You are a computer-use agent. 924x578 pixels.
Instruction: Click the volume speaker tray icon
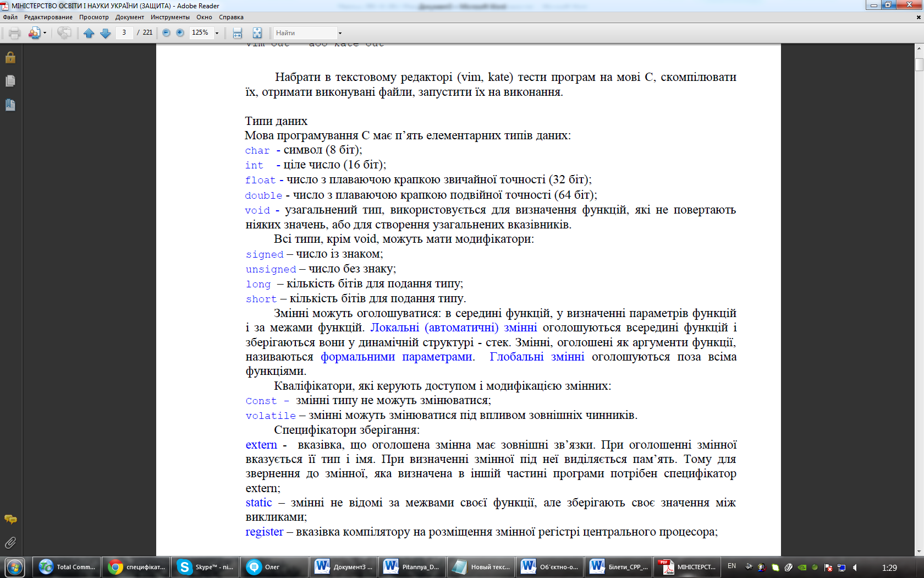tap(855, 567)
